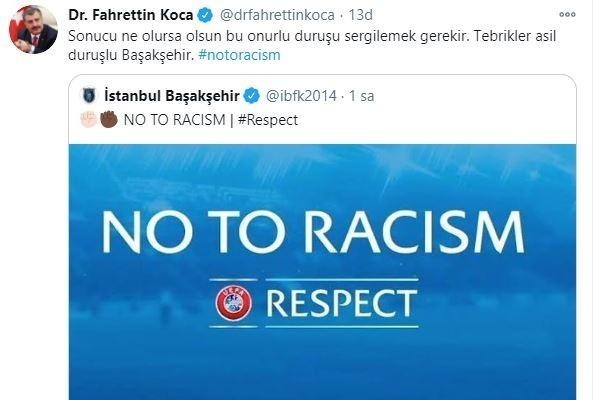Click the verified badge beside Fahrettin Koca
This screenshot has height=400, width=593.
pyautogui.click(x=205, y=16)
